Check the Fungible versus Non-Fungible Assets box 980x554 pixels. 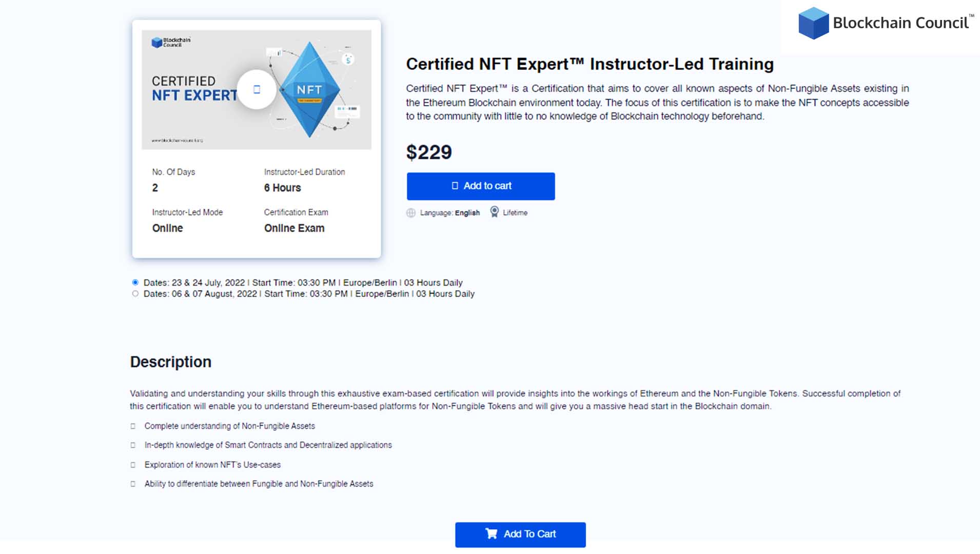(133, 483)
